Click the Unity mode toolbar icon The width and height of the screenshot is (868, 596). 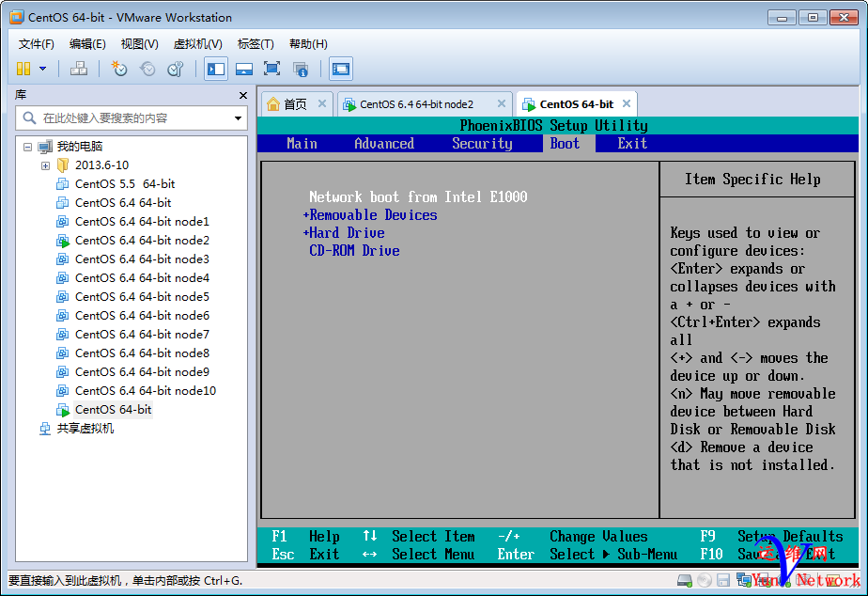point(301,69)
